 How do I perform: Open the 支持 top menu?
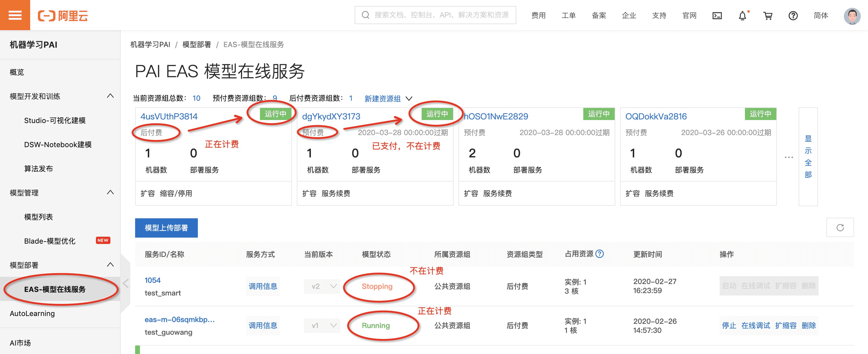[659, 15]
